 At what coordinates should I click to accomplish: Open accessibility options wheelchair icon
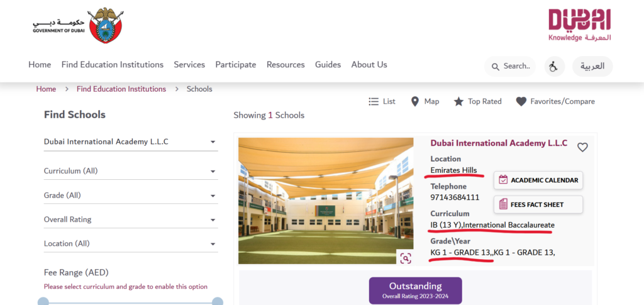[555, 66]
